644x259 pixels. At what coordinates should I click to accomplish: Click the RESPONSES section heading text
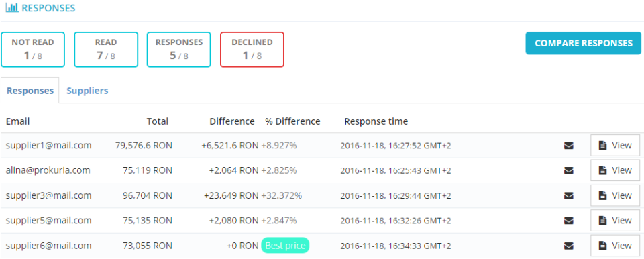[x=48, y=8]
